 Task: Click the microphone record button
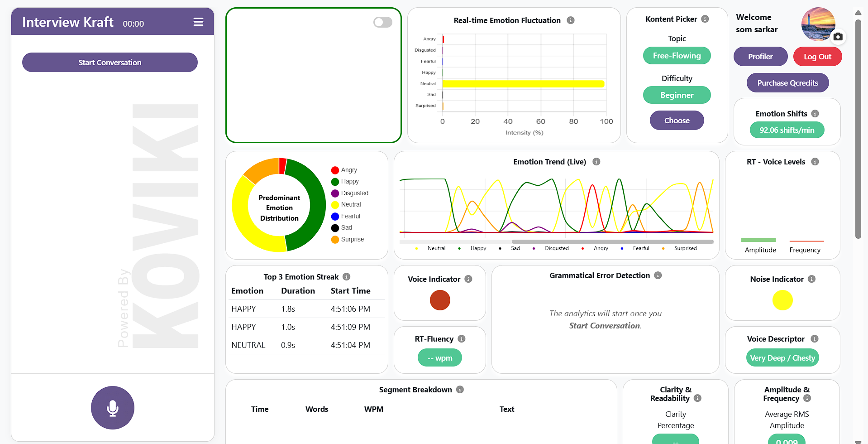point(113,407)
